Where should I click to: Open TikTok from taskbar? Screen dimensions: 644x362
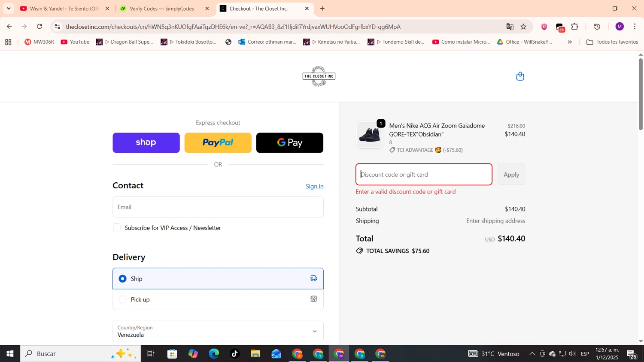(234, 354)
